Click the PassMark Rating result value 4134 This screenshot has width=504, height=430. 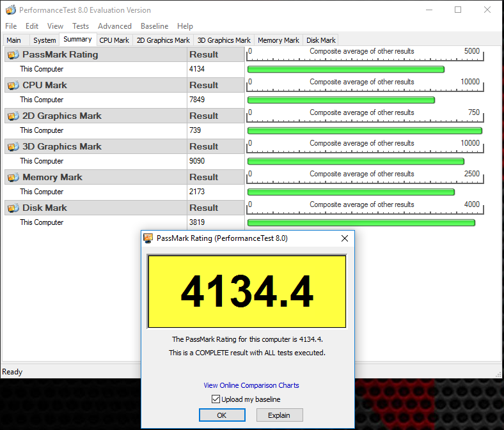click(x=197, y=69)
